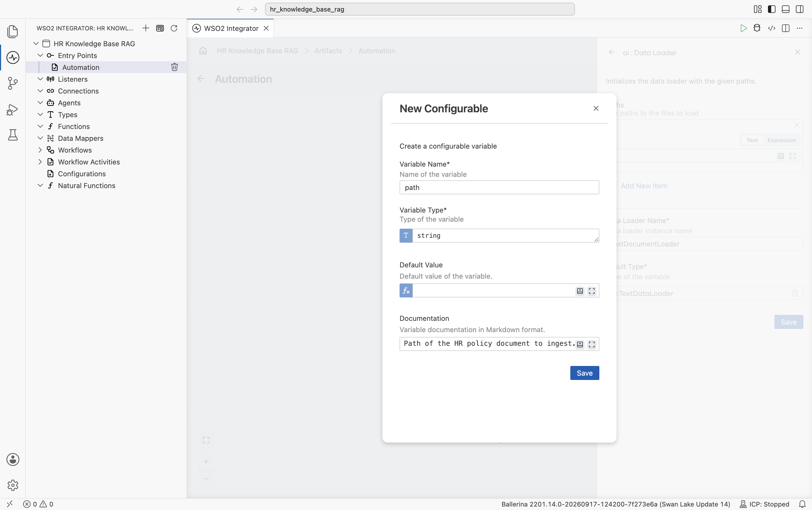
Task: Start debugging with the bug icon
Action: 757,28
